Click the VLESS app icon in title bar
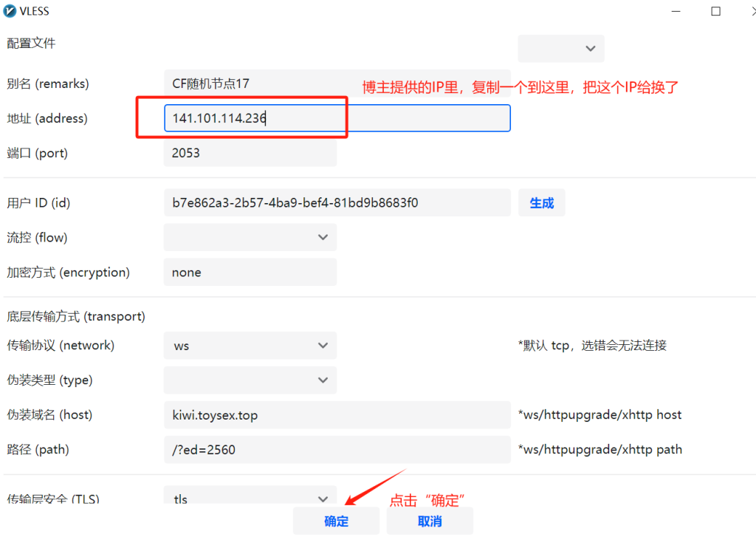The image size is (756, 537). (9, 10)
